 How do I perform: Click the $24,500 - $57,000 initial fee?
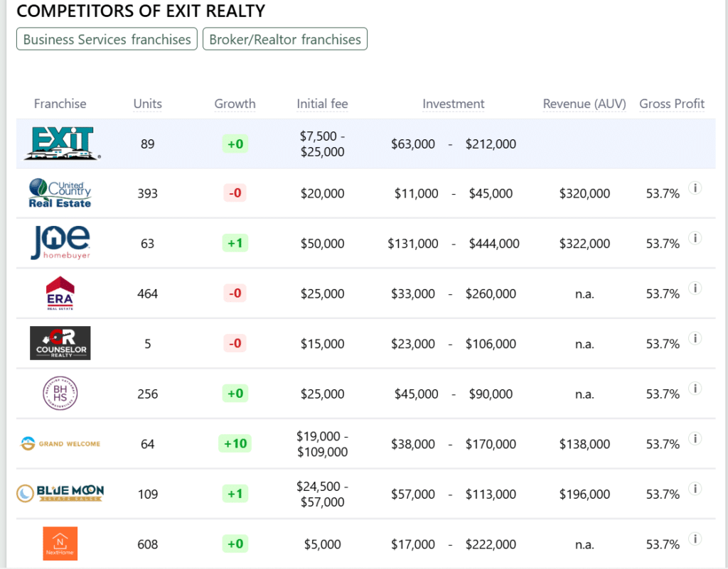pos(322,494)
